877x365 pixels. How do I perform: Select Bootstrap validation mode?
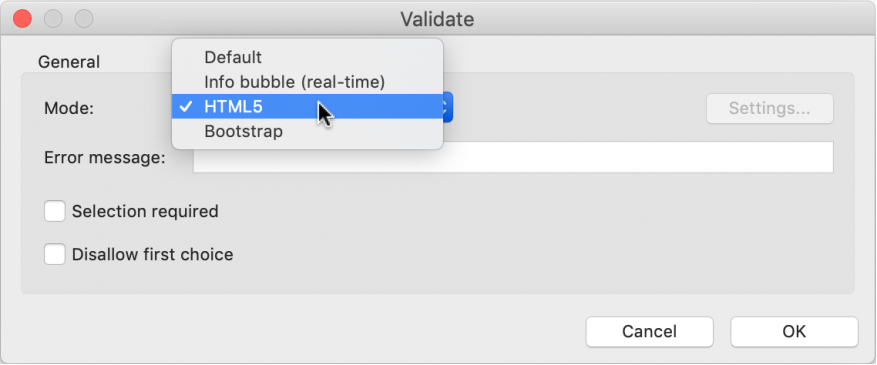(307, 132)
